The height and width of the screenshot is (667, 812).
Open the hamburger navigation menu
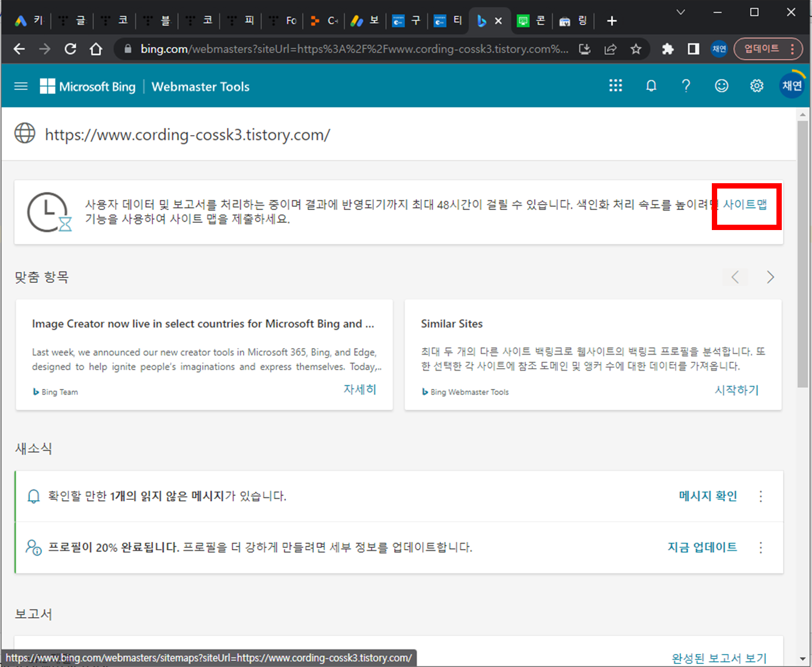click(x=21, y=86)
